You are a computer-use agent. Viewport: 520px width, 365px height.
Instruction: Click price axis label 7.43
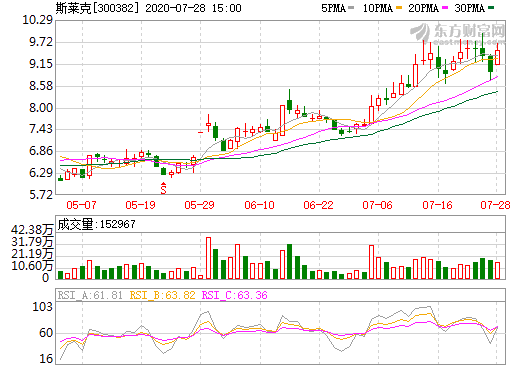click(x=41, y=129)
